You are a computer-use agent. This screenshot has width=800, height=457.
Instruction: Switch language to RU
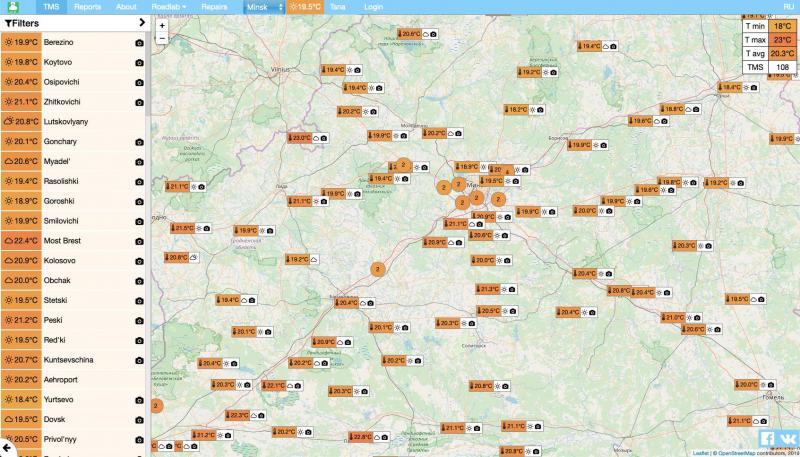point(789,6)
